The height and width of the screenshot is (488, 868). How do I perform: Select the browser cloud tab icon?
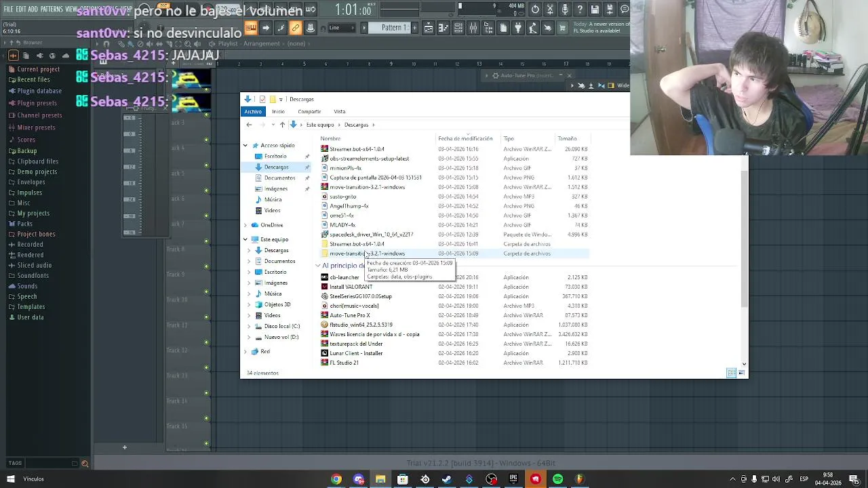click(66, 56)
